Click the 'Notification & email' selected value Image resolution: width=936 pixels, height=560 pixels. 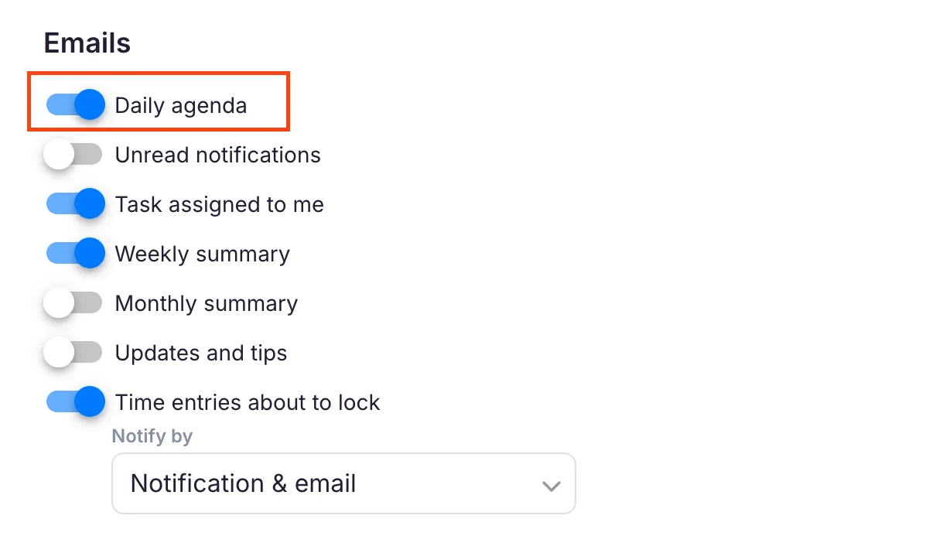coord(243,483)
